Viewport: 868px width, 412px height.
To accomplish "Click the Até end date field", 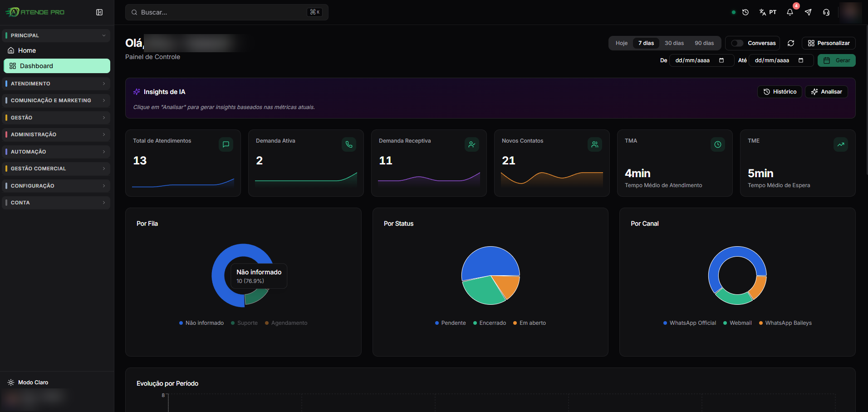I will coord(781,60).
